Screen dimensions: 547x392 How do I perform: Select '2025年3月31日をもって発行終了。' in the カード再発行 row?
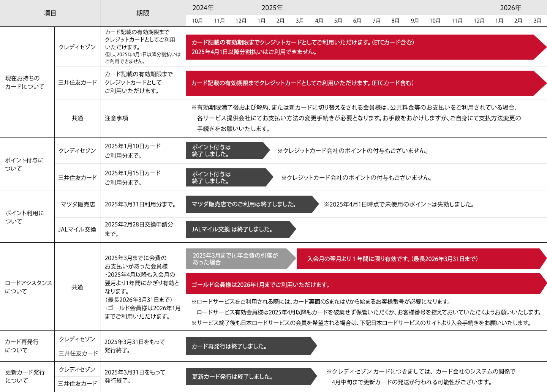coord(135,346)
